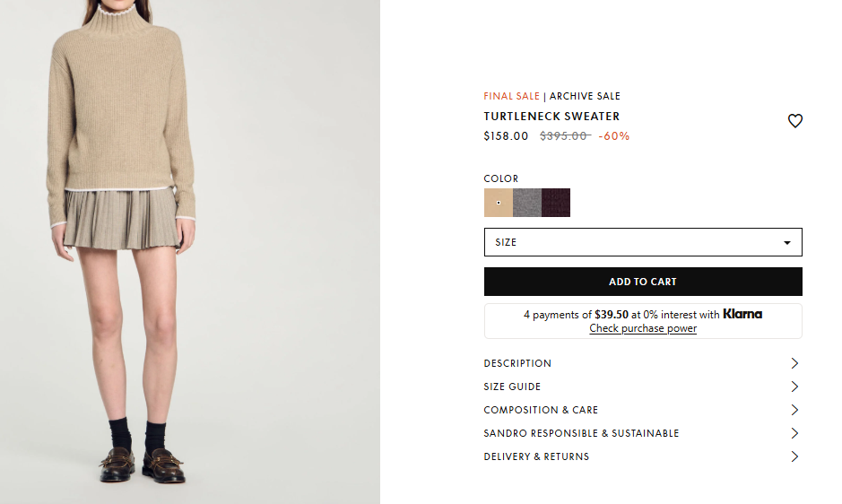Open Check purchase power link
The width and height of the screenshot is (842, 504).
click(x=643, y=328)
